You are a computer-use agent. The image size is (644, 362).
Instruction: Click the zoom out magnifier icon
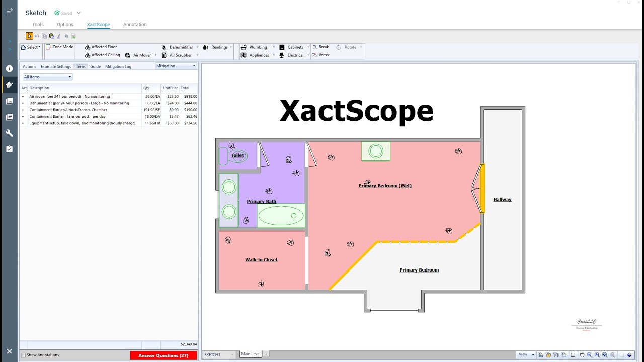pos(589,355)
